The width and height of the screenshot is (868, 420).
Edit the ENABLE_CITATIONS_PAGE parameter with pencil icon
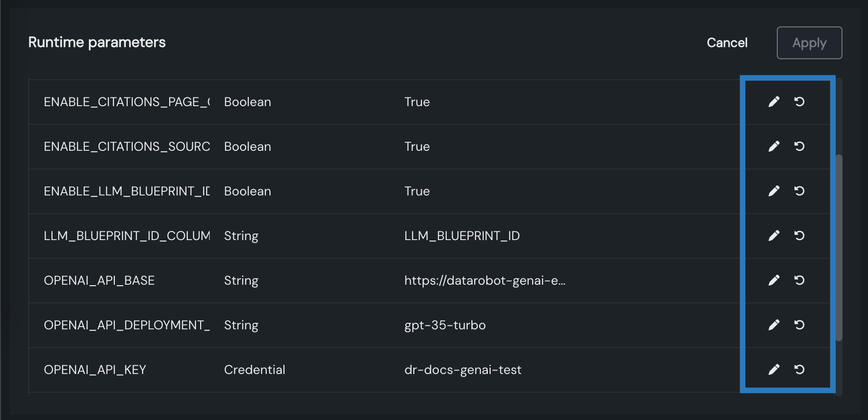pyautogui.click(x=774, y=102)
